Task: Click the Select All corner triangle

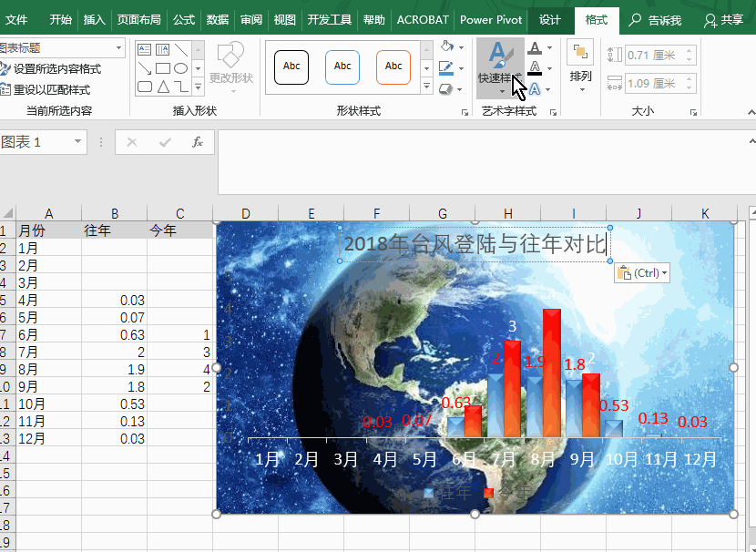Action: [7, 213]
